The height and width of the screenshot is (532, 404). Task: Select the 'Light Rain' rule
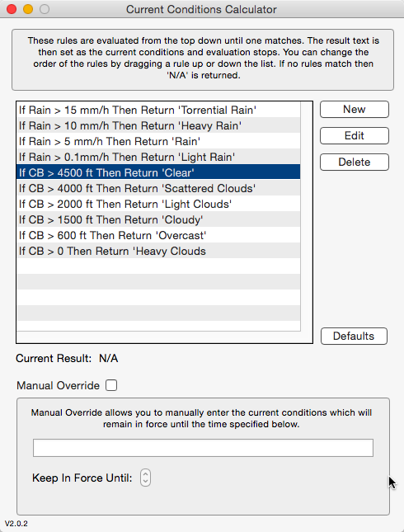(x=158, y=157)
